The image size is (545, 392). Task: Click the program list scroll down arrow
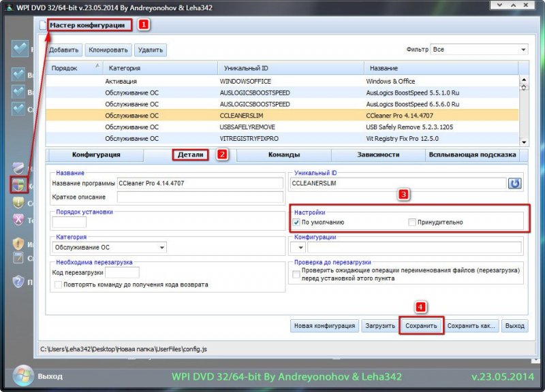[524, 142]
